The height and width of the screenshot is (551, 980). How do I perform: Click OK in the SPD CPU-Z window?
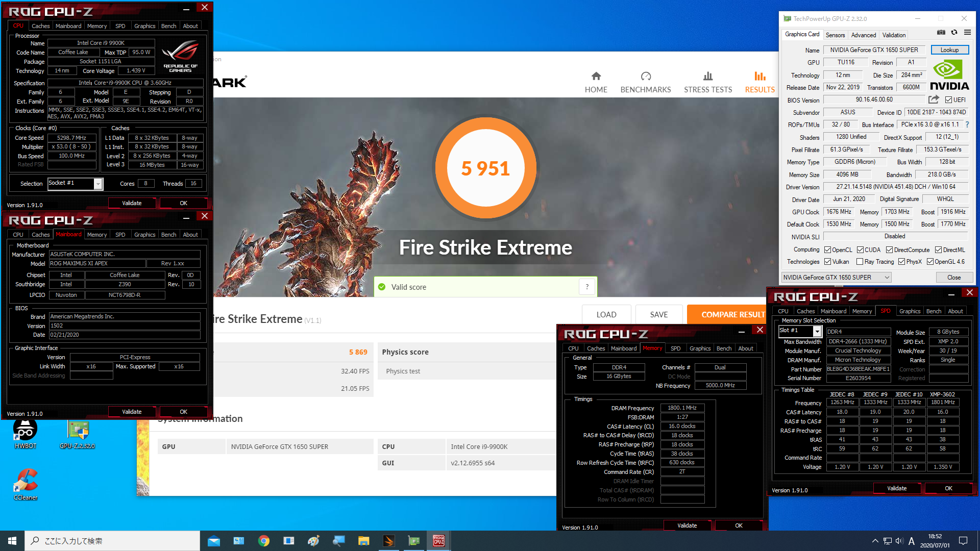(x=948, y=488)
